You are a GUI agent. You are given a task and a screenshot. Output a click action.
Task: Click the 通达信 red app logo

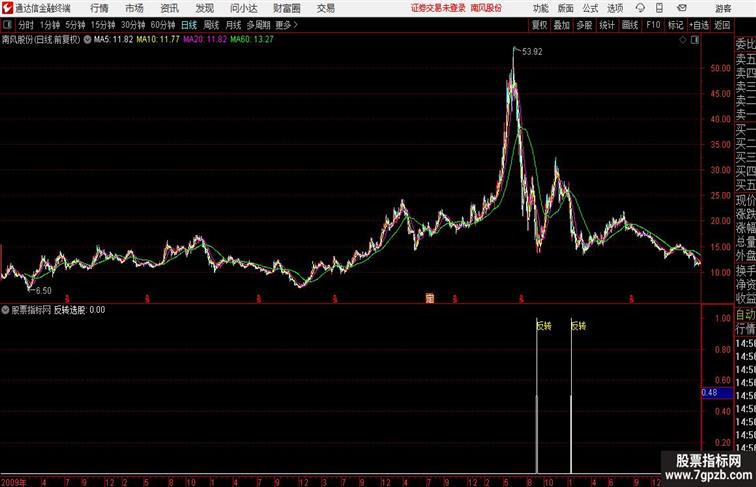pyautogui.click(x=7, y=8)
